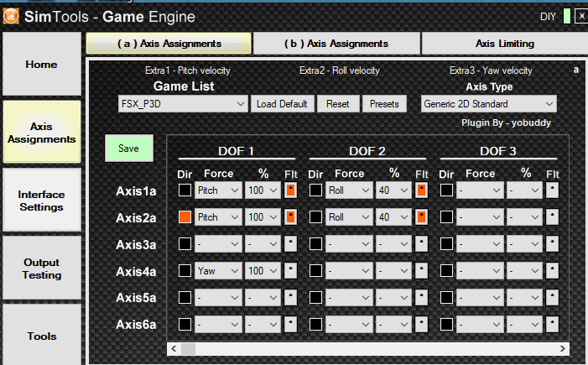The width and height of the screenshot is (588, 365).
Task: Click the SimTools app logo icon
Action: (x=11, y=17)
